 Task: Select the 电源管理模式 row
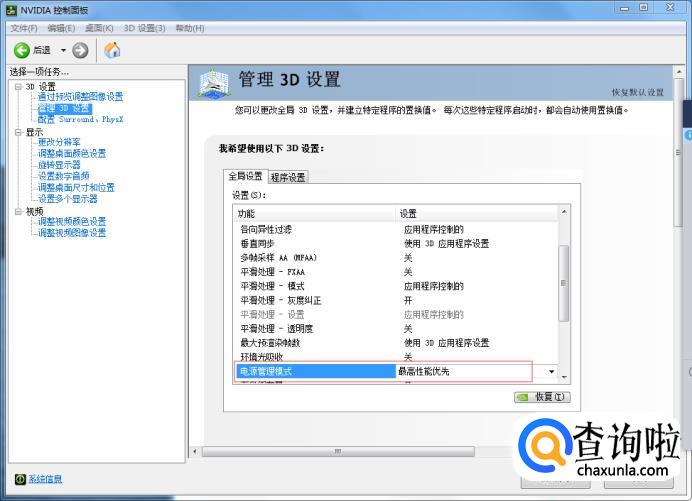pyautogui.click(x=397, y=371)
